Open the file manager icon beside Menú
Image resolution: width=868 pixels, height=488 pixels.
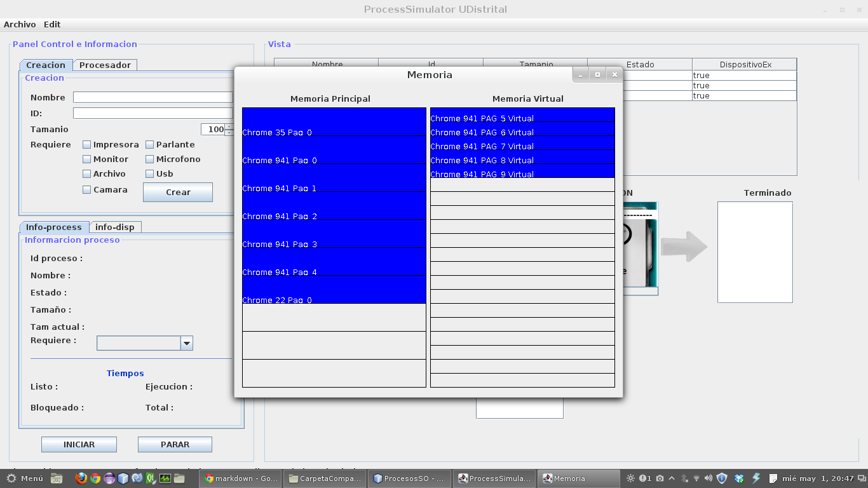[x=57, y=478]
